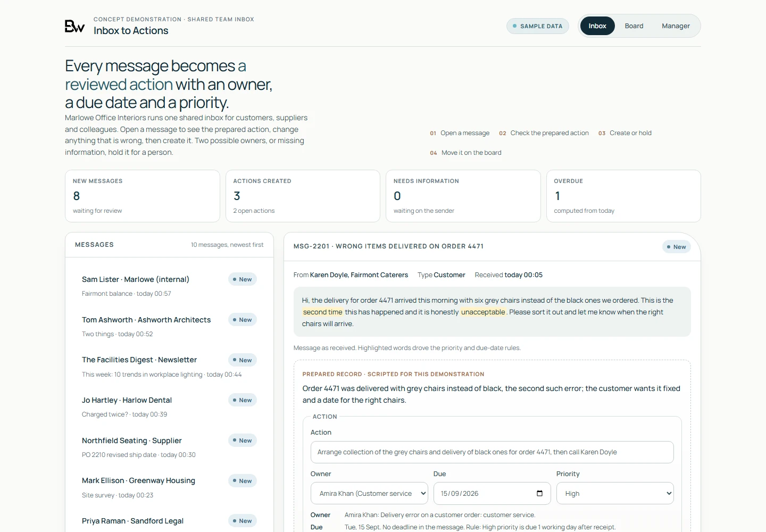Open Tom Ashworth message Two things
766x532 pixels.
coord(169,327)
